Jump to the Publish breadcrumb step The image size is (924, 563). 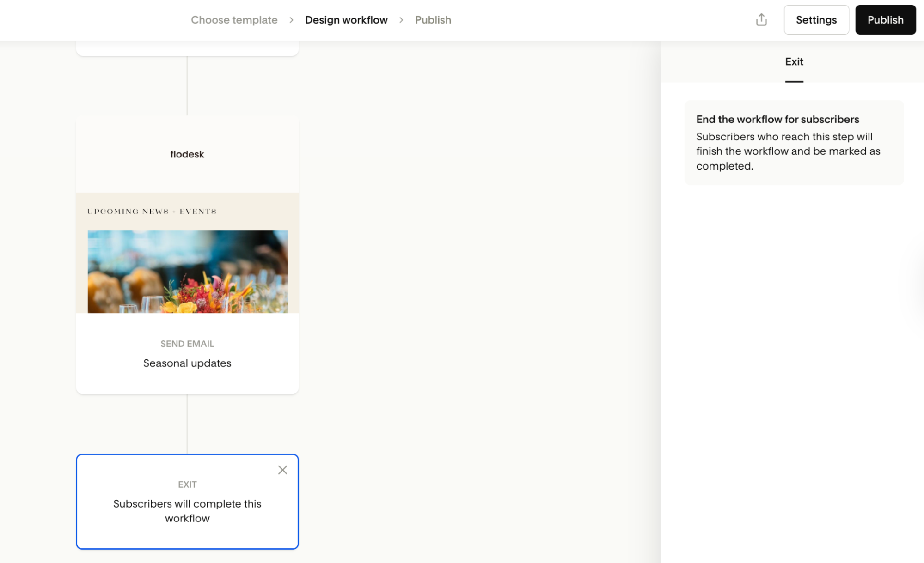433,20
